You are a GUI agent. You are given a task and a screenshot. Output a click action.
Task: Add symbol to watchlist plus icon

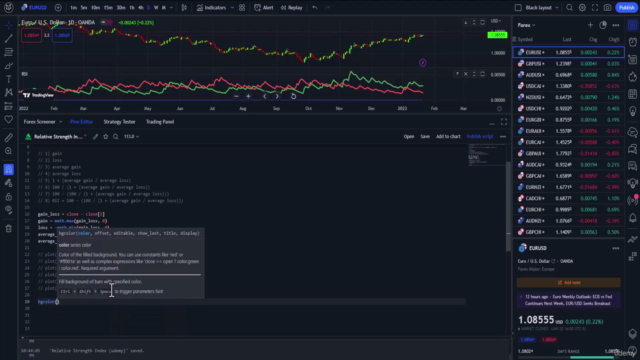[590, 25]
